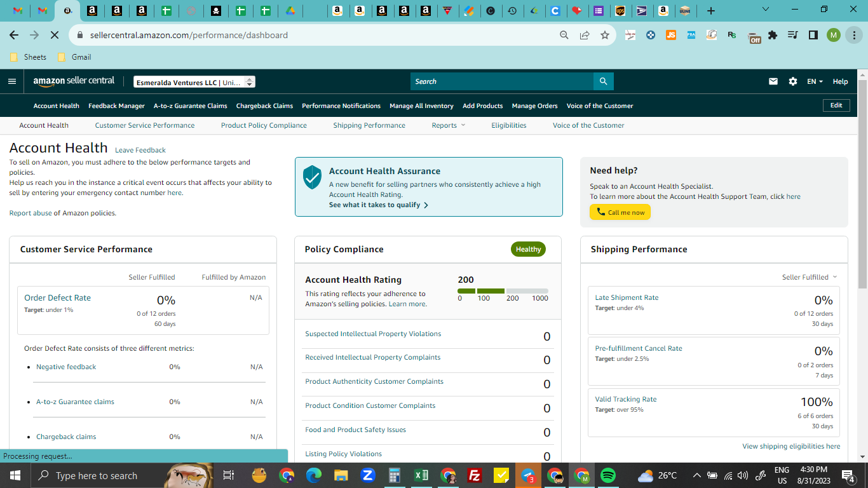This screenshot has height=488, width=868.
Task: Click the JS extension icon
Action: (x=671, y=35)
